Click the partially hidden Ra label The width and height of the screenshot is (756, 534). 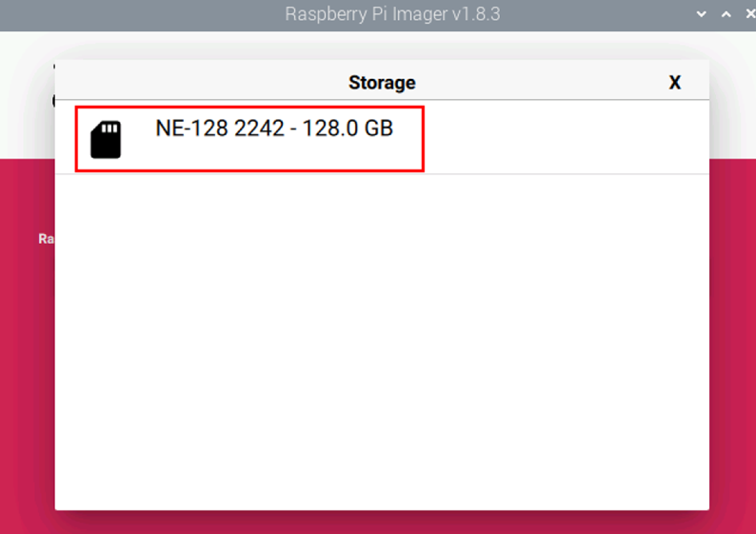pos(47,239)
